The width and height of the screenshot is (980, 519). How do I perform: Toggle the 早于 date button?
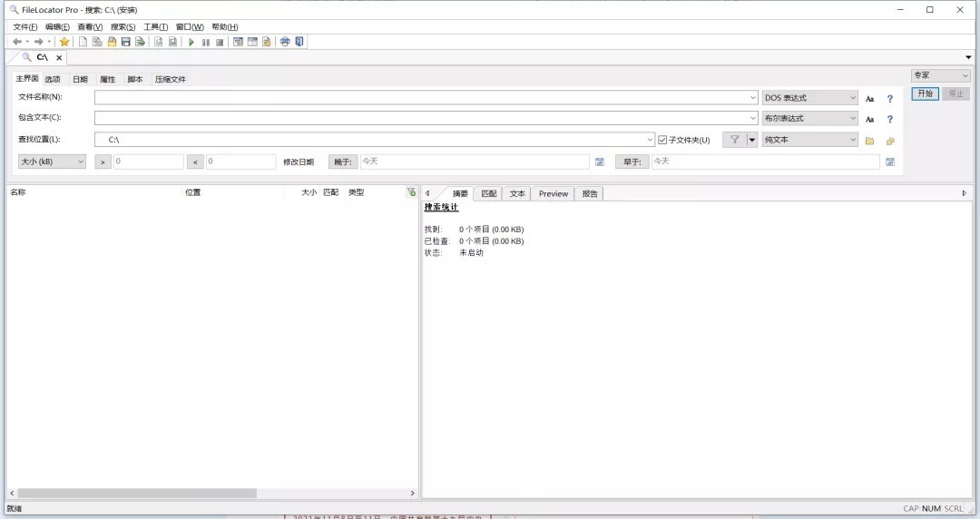pyautogui.click(x=632, y=162)
